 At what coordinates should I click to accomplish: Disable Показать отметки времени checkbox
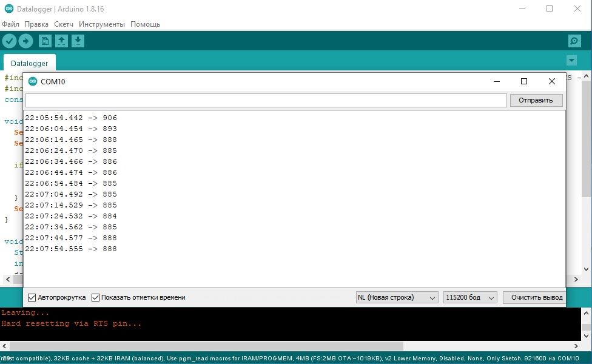(95, 297)
